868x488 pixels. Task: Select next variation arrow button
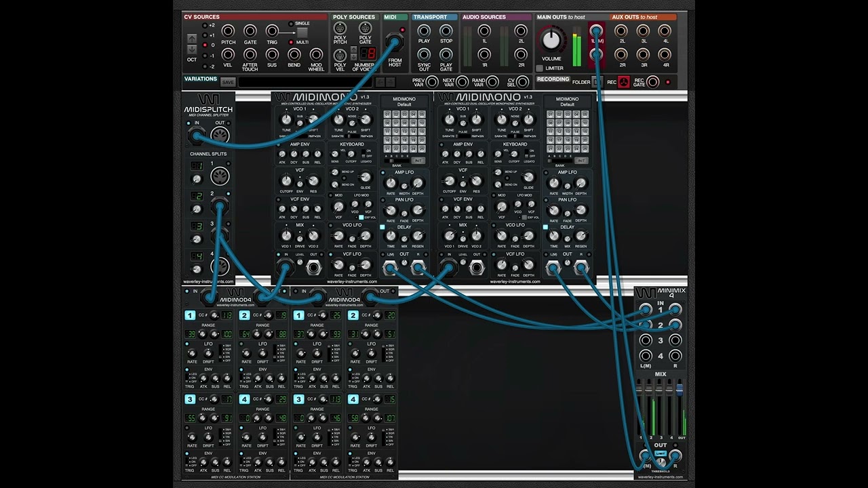click(391, 82)
